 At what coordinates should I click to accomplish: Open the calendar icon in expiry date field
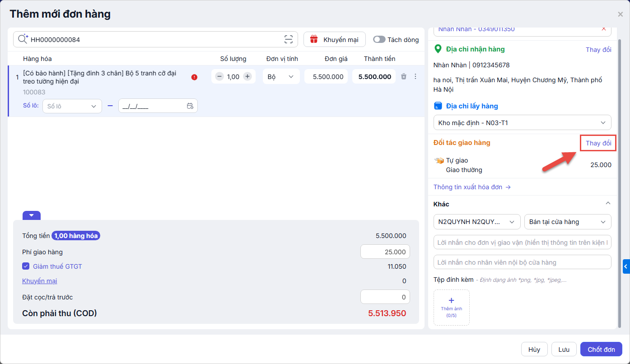tap(190, 106)
